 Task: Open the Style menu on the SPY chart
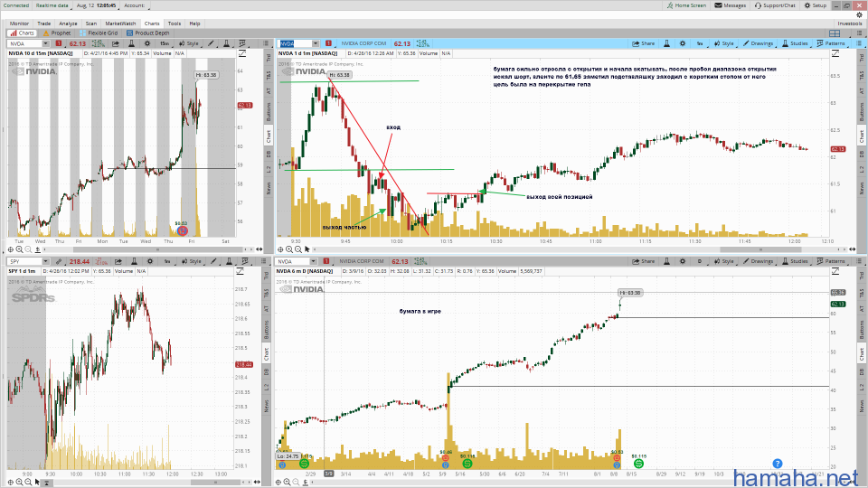click(192, 262)
